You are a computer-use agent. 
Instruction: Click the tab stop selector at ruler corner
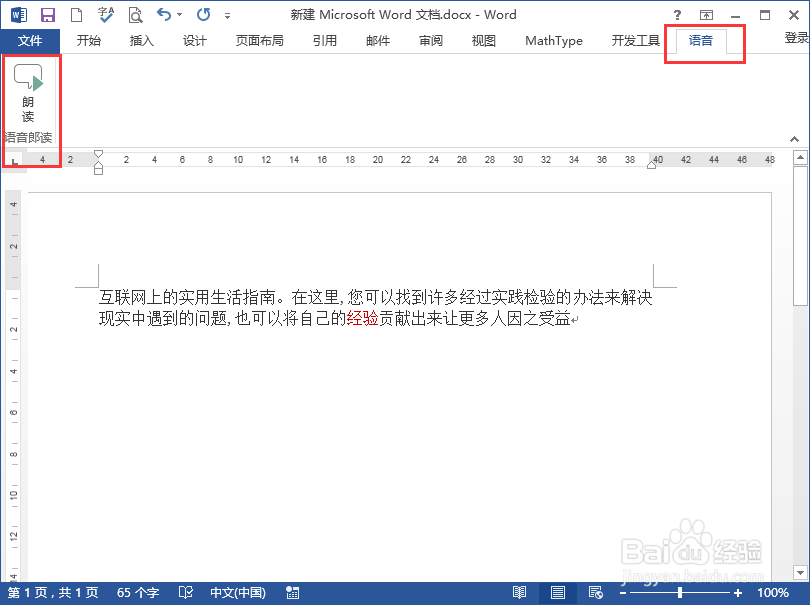pos(14,161)
